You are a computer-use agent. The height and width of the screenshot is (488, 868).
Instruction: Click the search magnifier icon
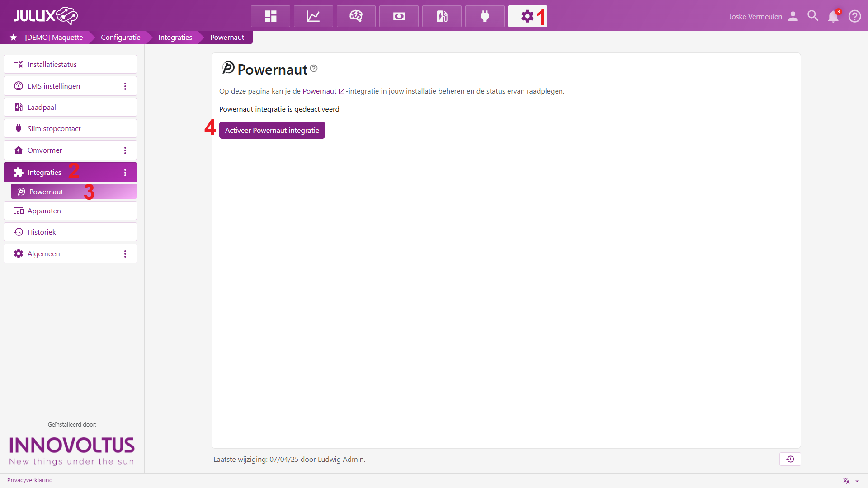813,16
